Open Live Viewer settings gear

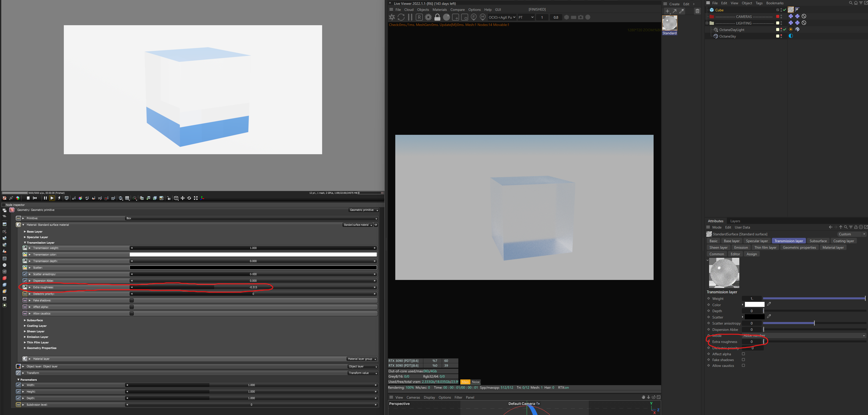(428, 17)
